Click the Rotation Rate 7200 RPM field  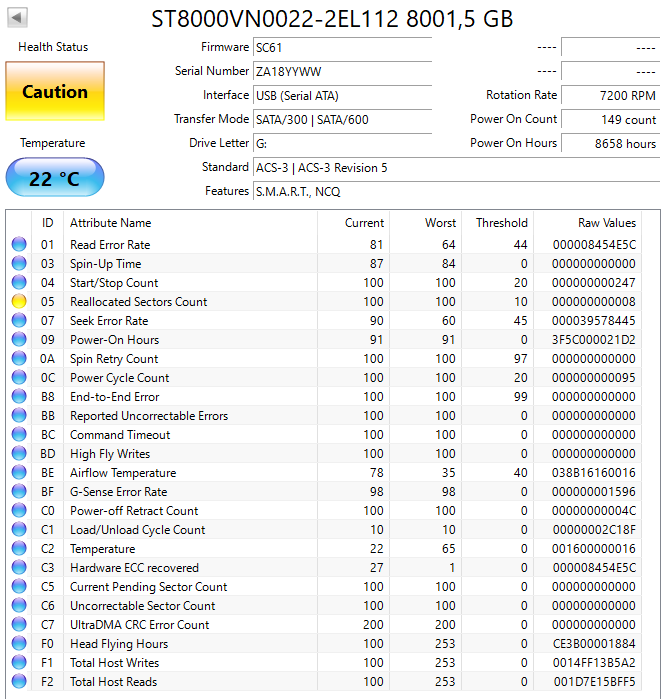tap(610, 96)
